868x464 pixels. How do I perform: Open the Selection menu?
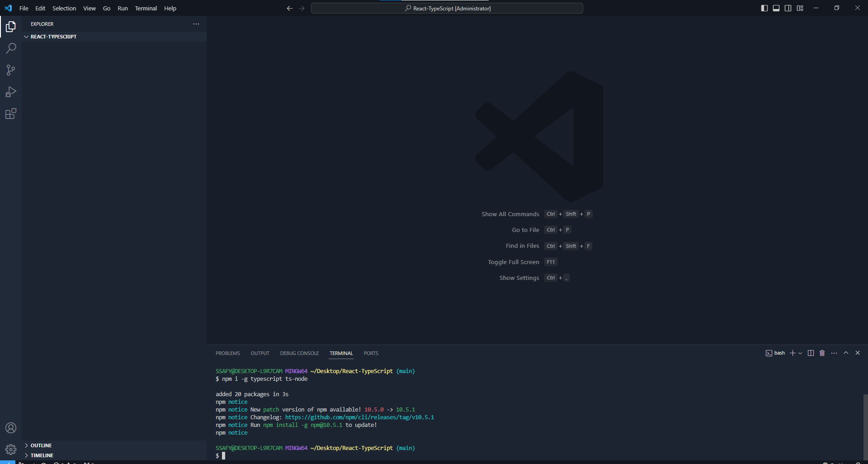point(64,8)
